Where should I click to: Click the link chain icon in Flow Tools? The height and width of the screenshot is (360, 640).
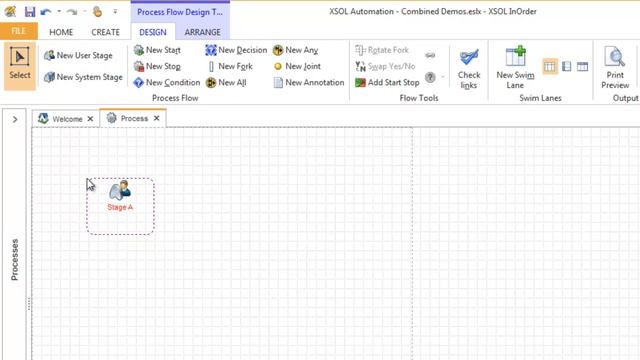(x=430, y=55)
